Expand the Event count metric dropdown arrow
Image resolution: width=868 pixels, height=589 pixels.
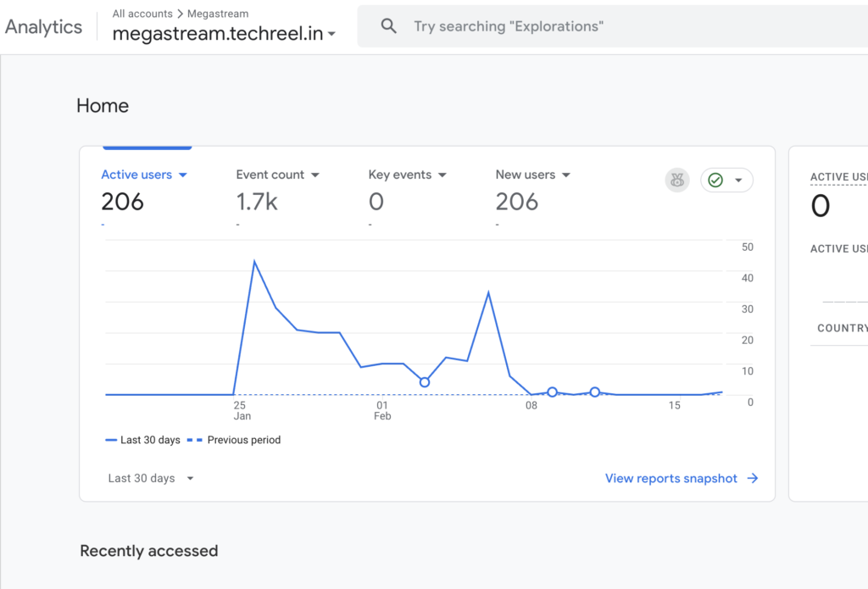coord(315,175)
